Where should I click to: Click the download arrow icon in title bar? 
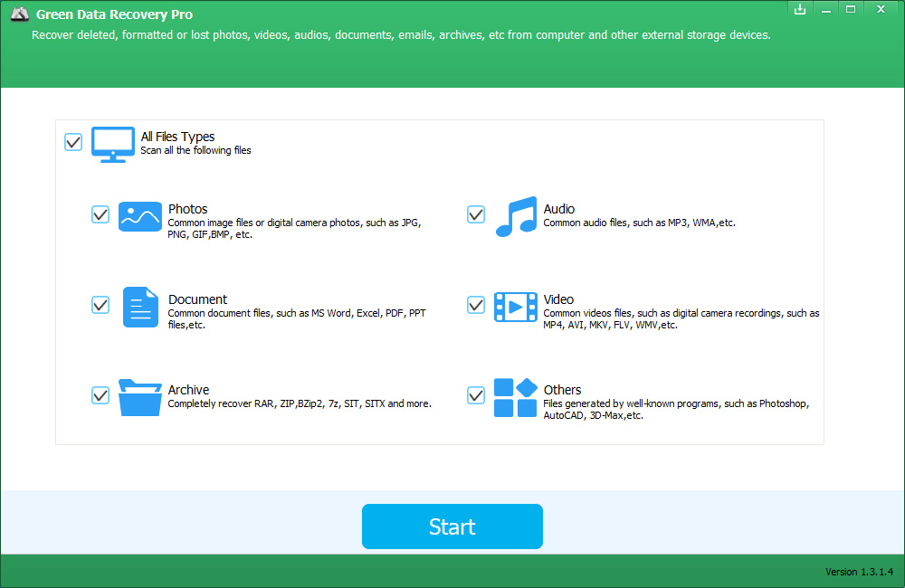tap(799, 9)
